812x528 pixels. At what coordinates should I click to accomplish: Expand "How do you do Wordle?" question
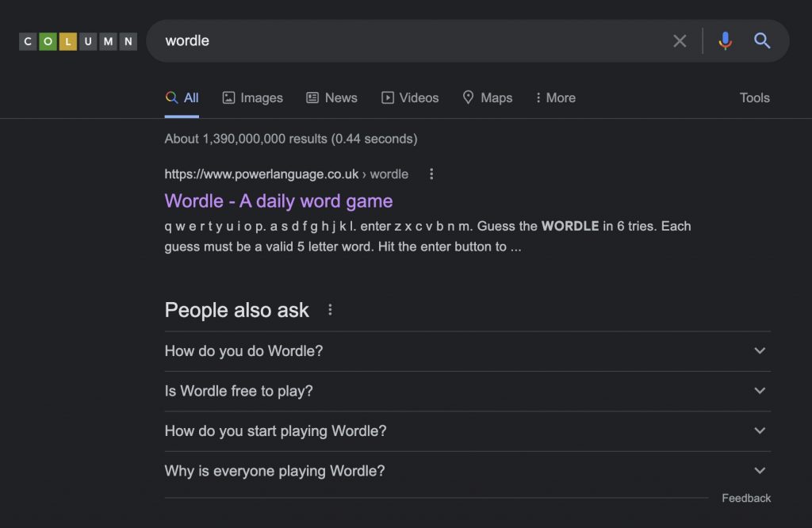click(x=467, y=351)
